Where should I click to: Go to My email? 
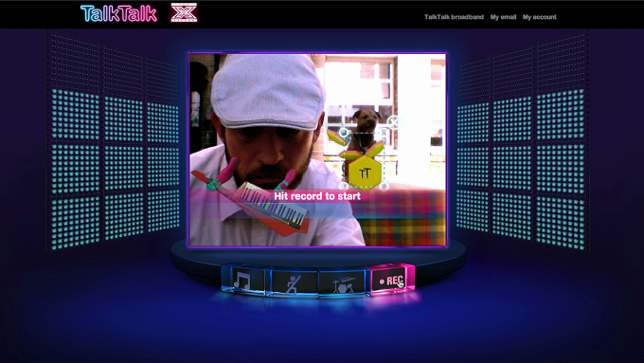503,17
